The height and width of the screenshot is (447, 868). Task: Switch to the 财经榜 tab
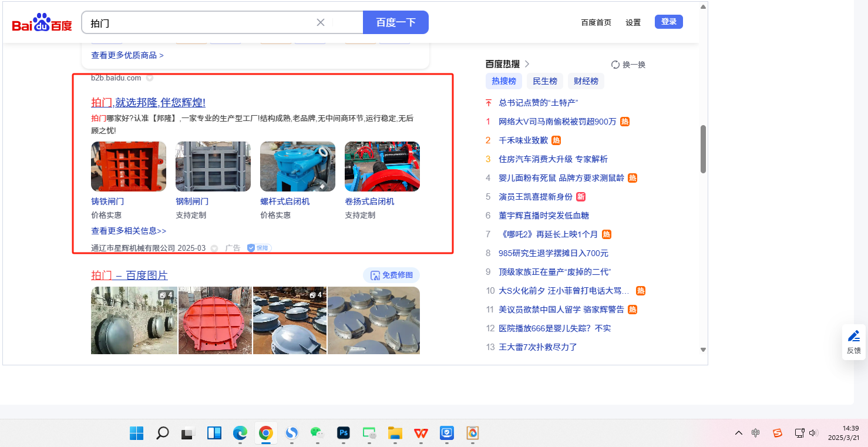click(x=586, y=81)
